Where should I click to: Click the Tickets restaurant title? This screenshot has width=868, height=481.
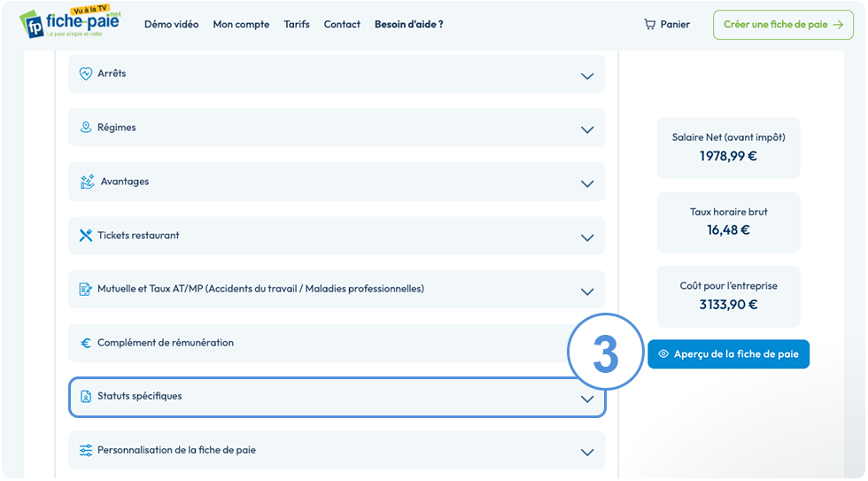(x=138, y=236)
